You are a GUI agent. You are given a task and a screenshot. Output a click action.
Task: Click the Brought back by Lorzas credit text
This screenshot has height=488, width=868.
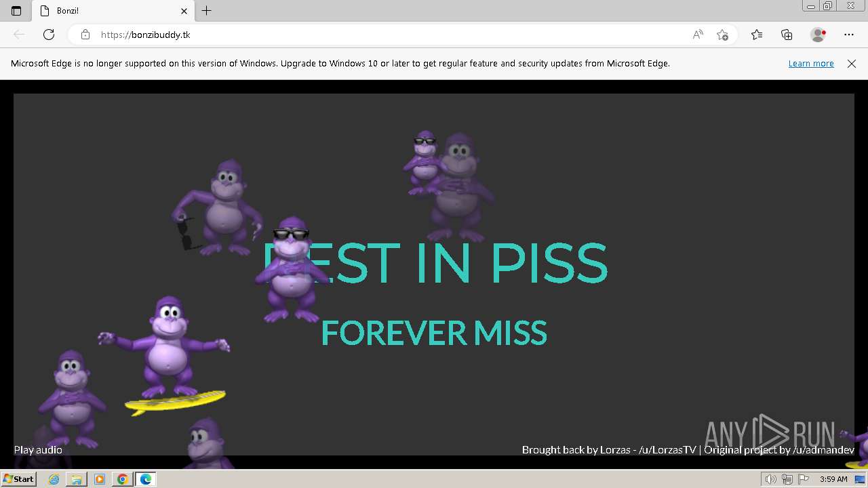[609, 450]
